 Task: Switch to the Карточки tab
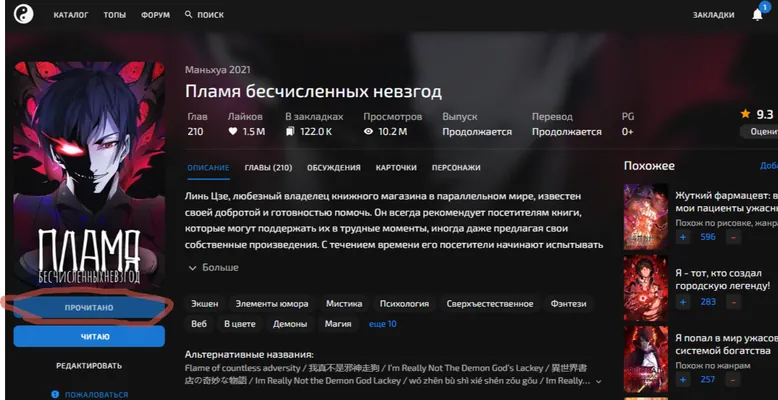point(396,168)
